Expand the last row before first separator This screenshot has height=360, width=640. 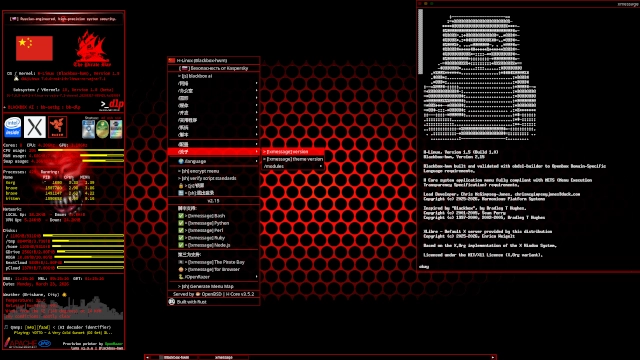(x=213, y=135)
